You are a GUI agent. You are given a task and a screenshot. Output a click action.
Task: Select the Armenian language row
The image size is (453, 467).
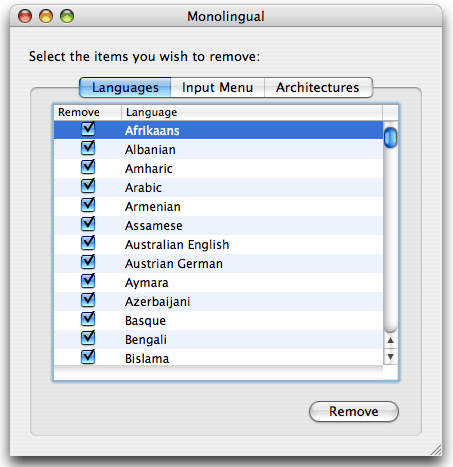[x=218, y=206]
